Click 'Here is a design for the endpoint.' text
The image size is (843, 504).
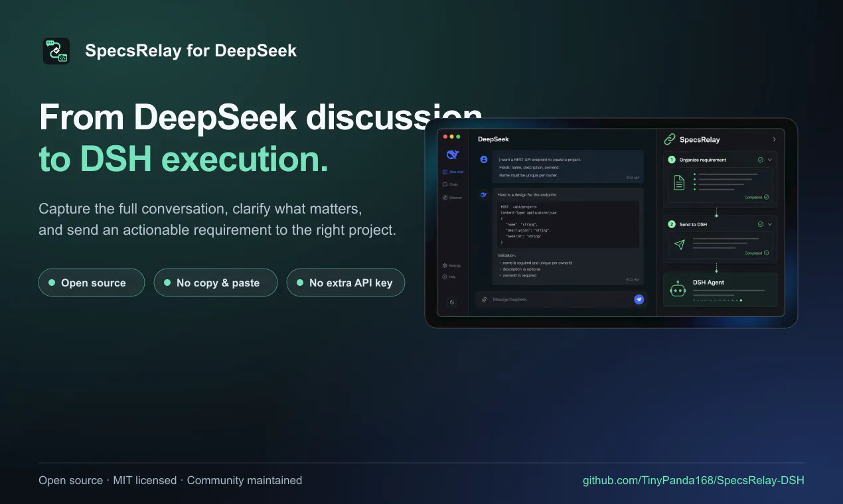(x=528, y=195)
